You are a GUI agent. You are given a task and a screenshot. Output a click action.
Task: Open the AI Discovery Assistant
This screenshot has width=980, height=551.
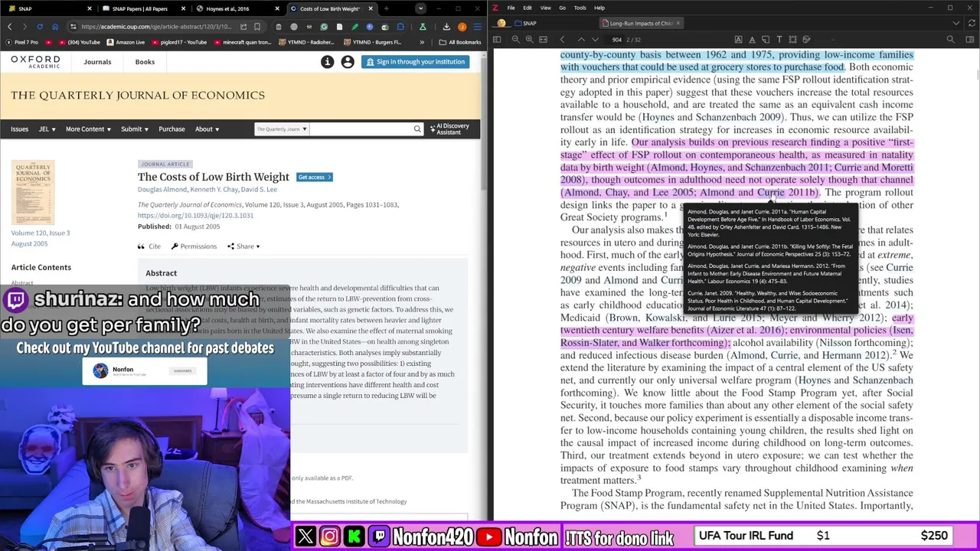pos(450,129)
